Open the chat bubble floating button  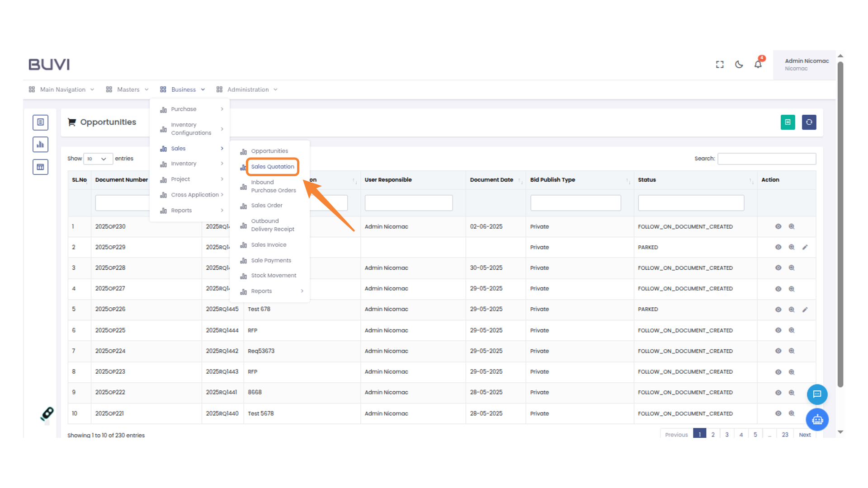[817, 394]
